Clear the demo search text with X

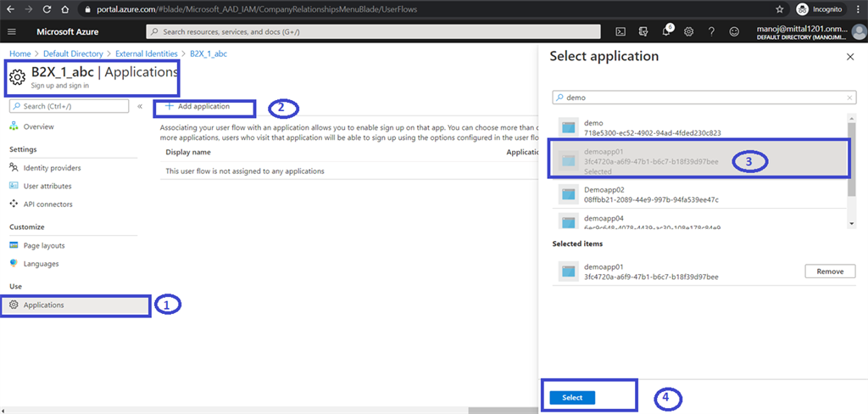[x=849, y=97]
